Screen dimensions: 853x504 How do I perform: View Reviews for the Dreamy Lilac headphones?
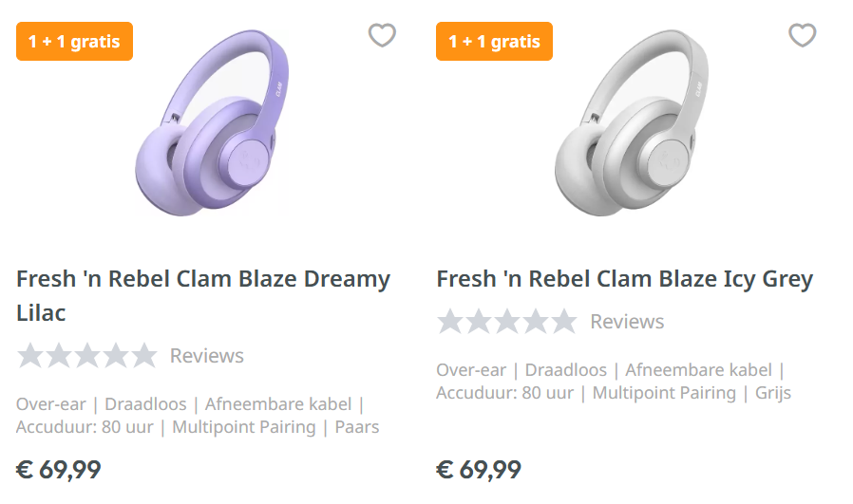[x=207, y=356]
